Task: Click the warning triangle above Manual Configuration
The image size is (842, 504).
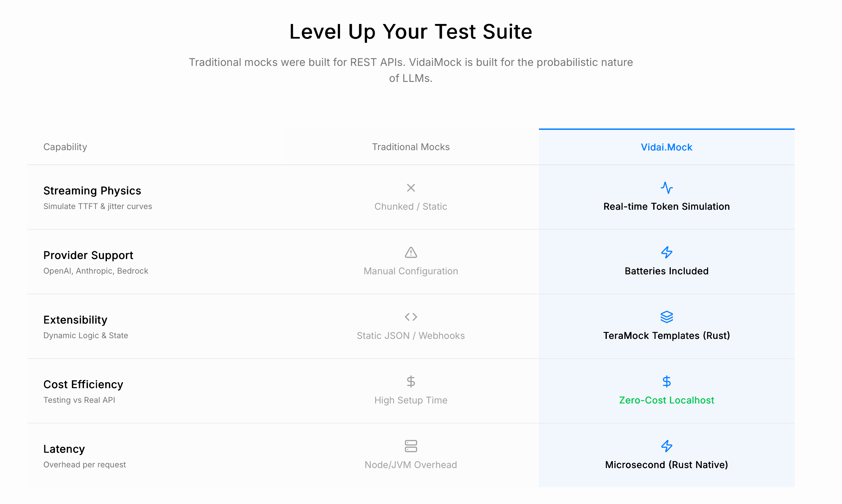Action: point(410,252)
